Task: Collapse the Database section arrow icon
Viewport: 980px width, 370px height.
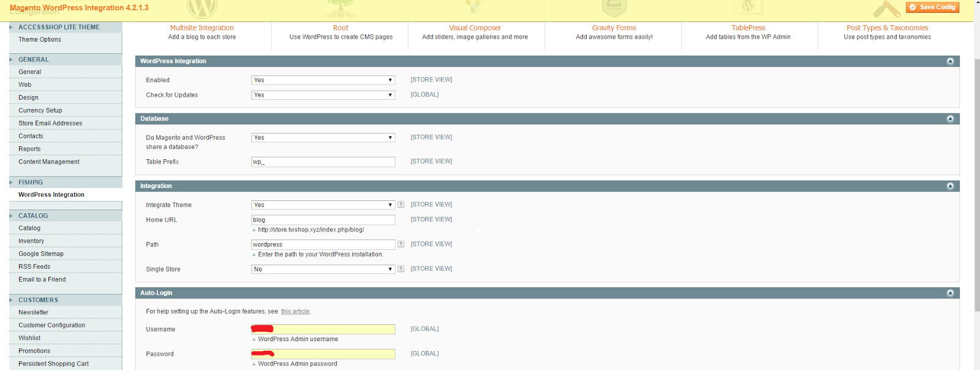Action: tap(950, 119)
